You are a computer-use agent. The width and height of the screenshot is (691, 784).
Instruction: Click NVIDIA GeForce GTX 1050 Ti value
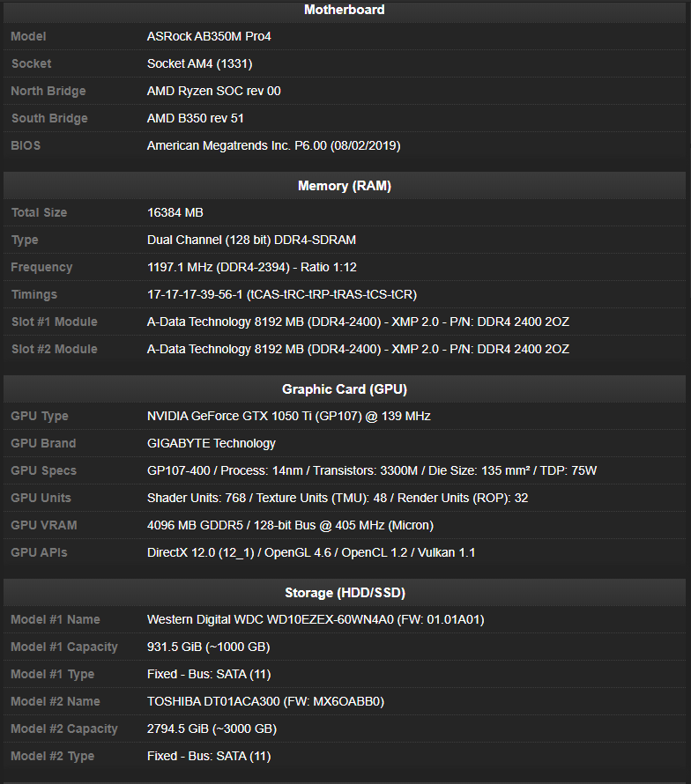pyautogui.click(x=289, y=416)
